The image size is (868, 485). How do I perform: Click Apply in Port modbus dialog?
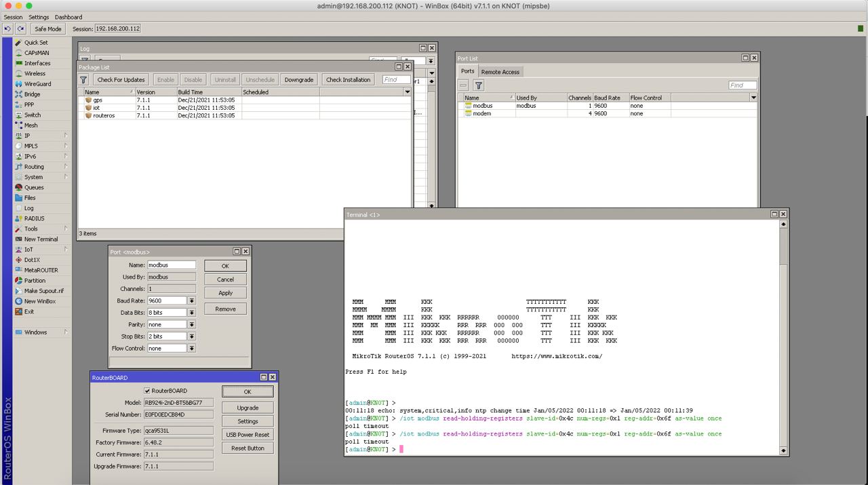(226, 293)
